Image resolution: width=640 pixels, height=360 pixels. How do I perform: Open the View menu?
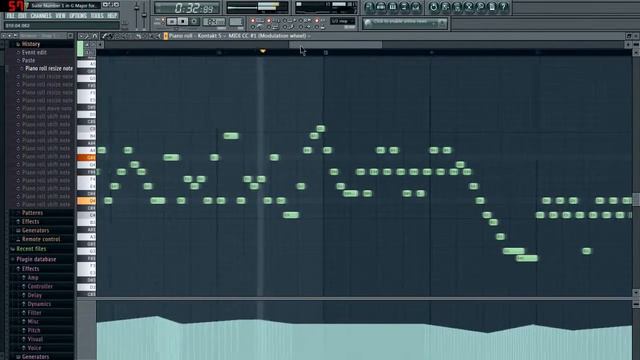[x=60, y=16]
